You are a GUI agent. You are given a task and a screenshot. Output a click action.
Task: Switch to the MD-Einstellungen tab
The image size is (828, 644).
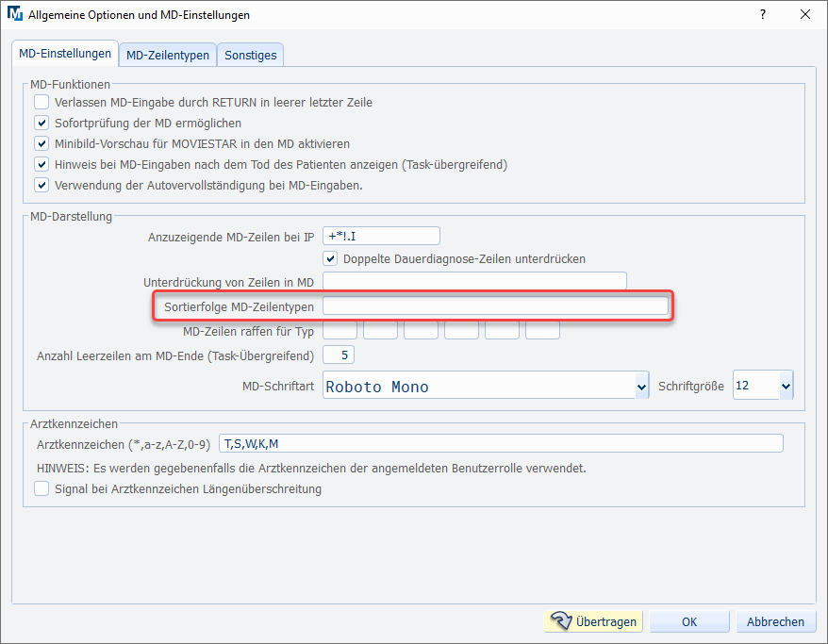pos(65,54)
